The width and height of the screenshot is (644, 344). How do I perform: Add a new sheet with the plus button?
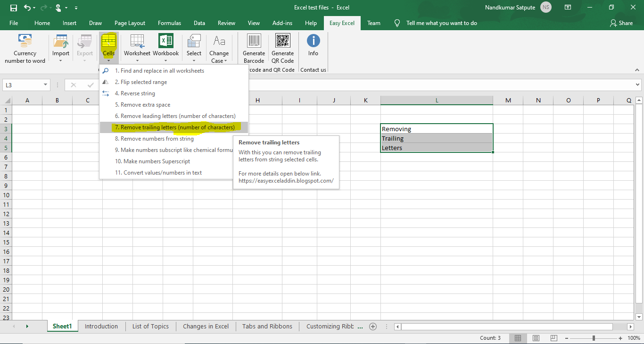372,326
